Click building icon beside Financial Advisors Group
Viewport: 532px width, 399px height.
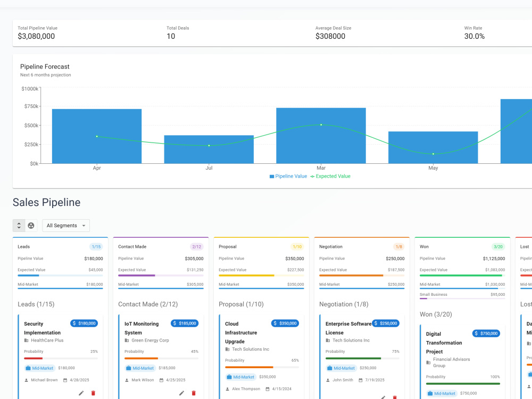pyautogui.click(x=428, y=363)
